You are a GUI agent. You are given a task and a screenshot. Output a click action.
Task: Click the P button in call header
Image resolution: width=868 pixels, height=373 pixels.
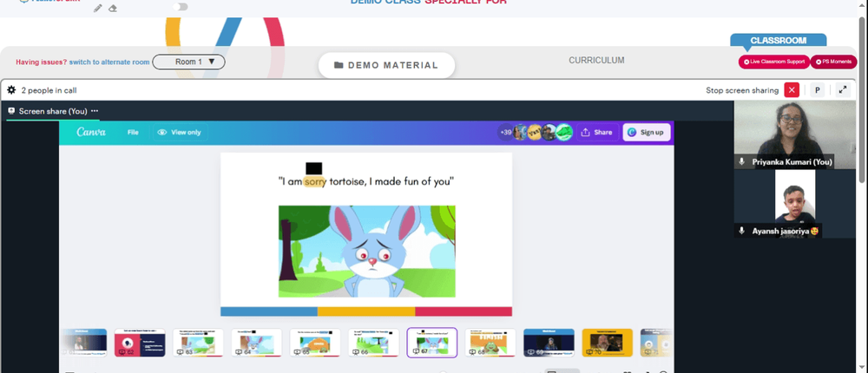point(817,90)
